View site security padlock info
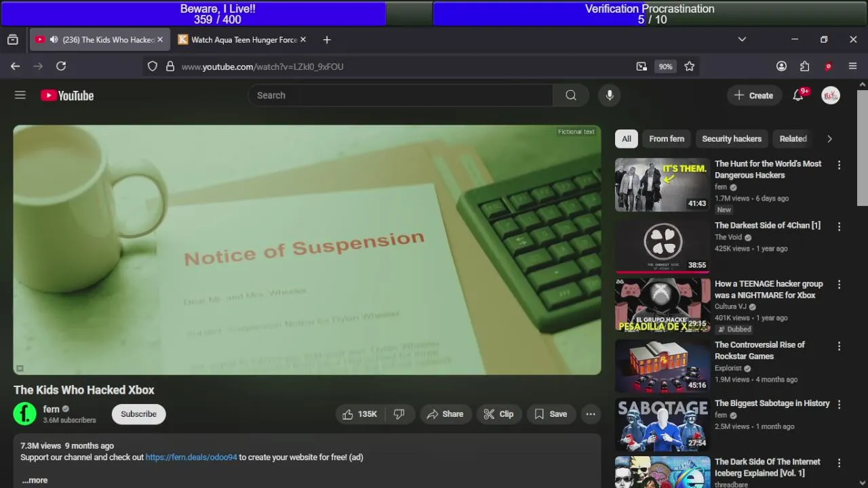This screenshot has height=488, width=868. (x=170, y=66)
